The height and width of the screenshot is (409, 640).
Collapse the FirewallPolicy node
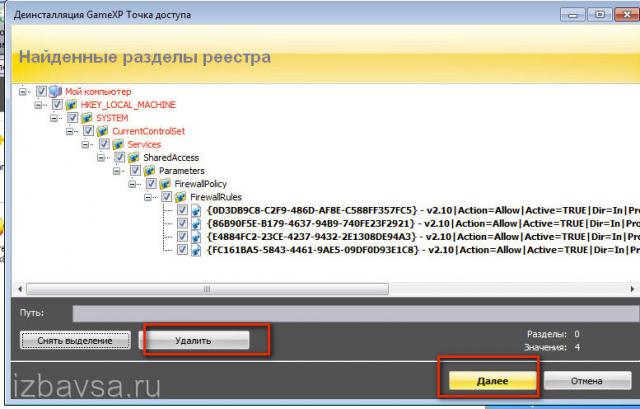click(x=132, y=184)
